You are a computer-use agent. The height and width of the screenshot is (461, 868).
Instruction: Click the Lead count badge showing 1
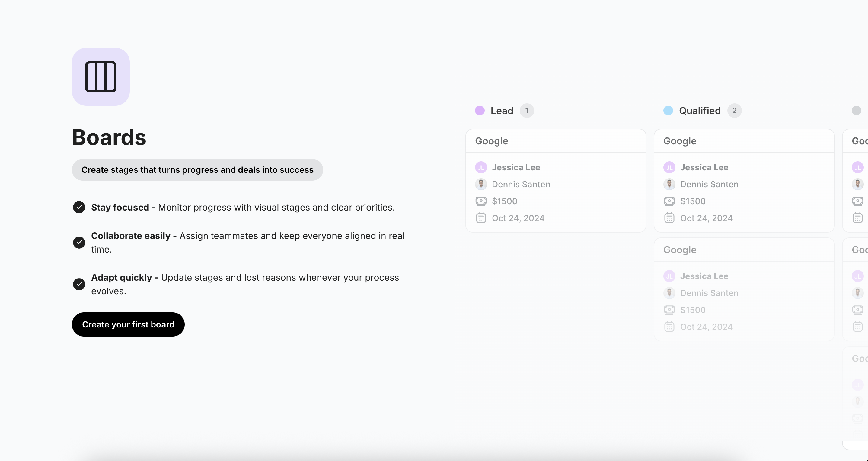[x=527, y=110]
